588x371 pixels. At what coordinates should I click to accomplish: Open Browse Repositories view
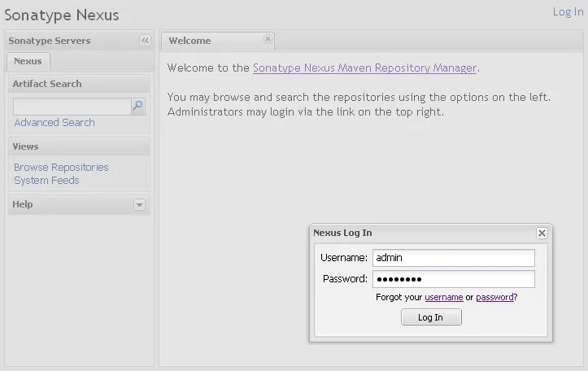click(x=61, y=168)
